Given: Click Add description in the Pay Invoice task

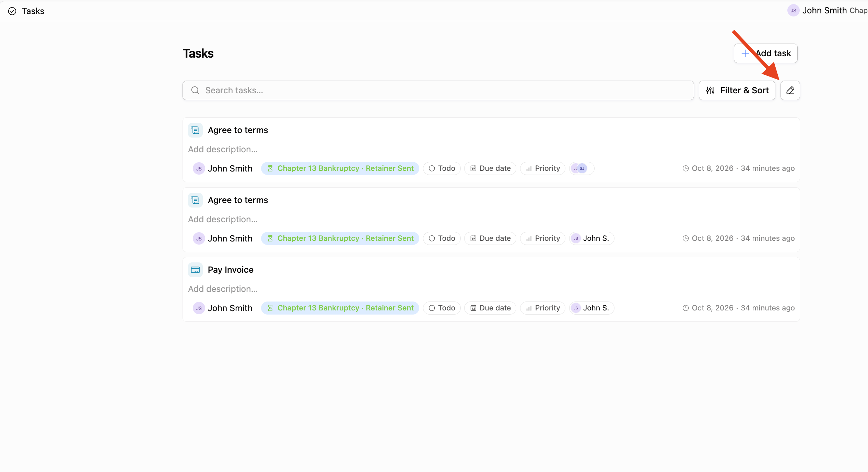Looking at the screenshot, I should tap(223, 289).
